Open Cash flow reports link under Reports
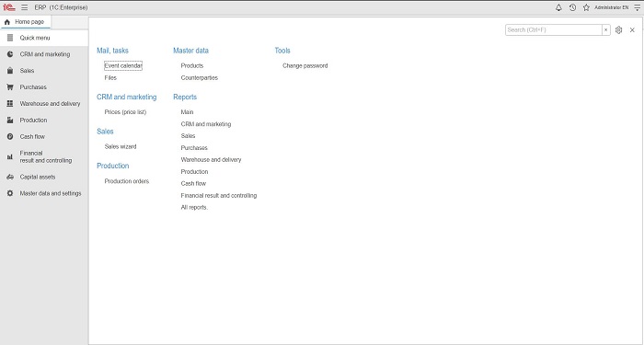Screen dimensions: 644x345 point(193,184)
